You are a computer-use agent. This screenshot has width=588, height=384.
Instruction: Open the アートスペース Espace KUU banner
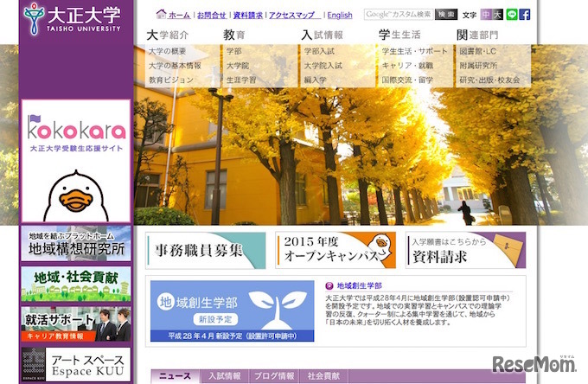coord(76,364)
